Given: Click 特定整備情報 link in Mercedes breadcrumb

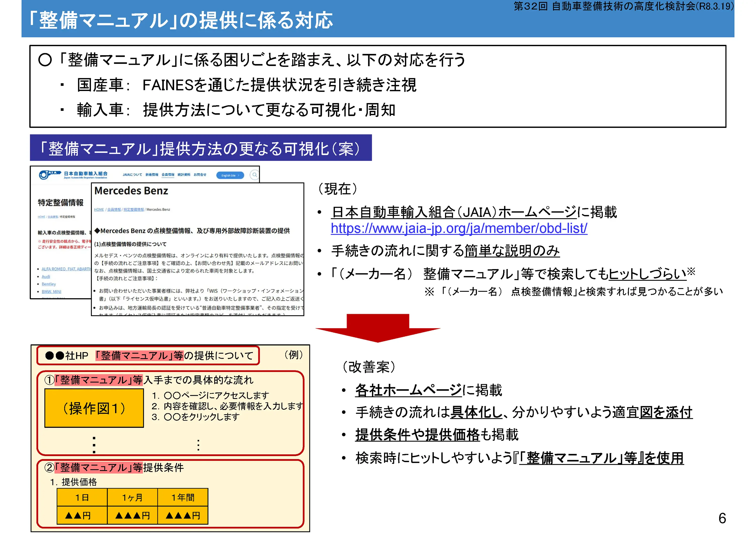Looking at the screenshot, I should click(x=133, y=210).
